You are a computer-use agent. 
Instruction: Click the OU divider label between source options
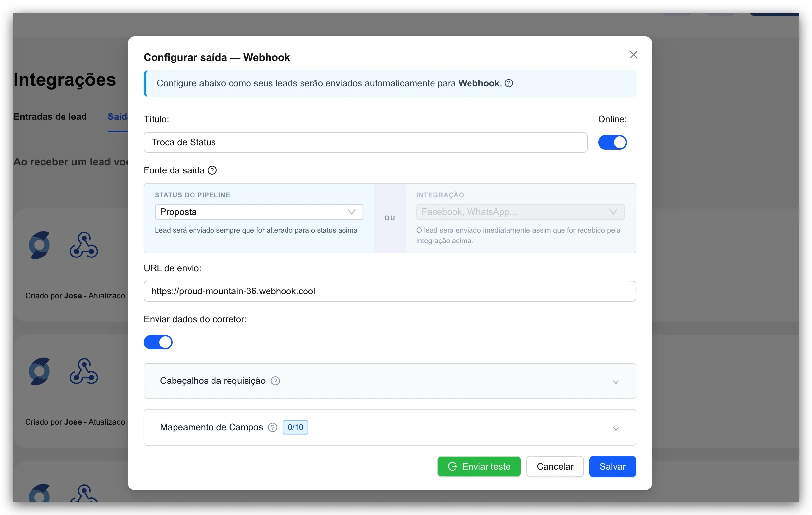pos(390,218)
